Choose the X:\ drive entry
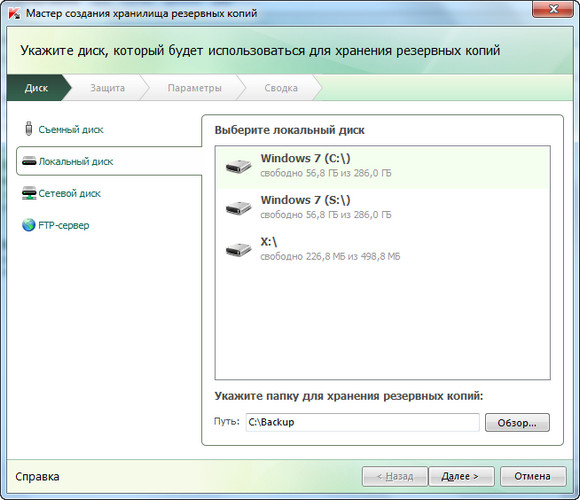This screenshot has height=500, width=580. click(382, 250)
